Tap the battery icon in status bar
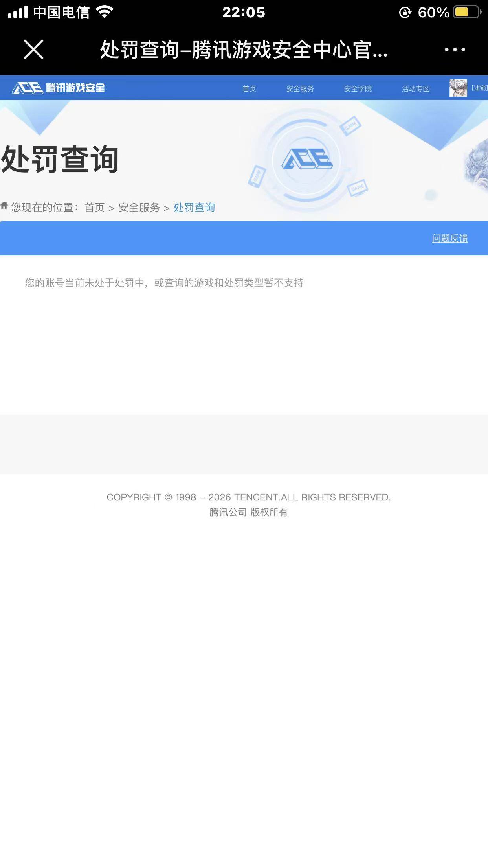Image resolution: width=488 pixels, height=868 pixels. coord(468,12)
